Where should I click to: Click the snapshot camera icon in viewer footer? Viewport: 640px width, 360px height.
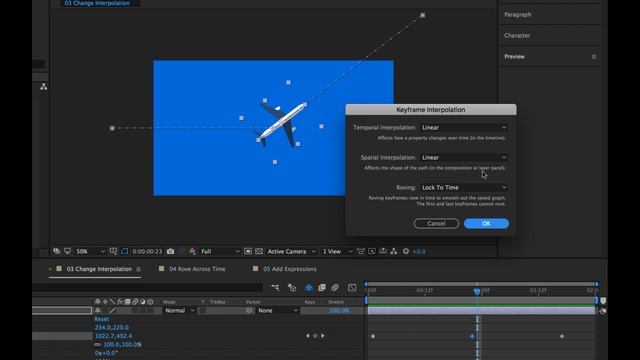tap(171, 251)
